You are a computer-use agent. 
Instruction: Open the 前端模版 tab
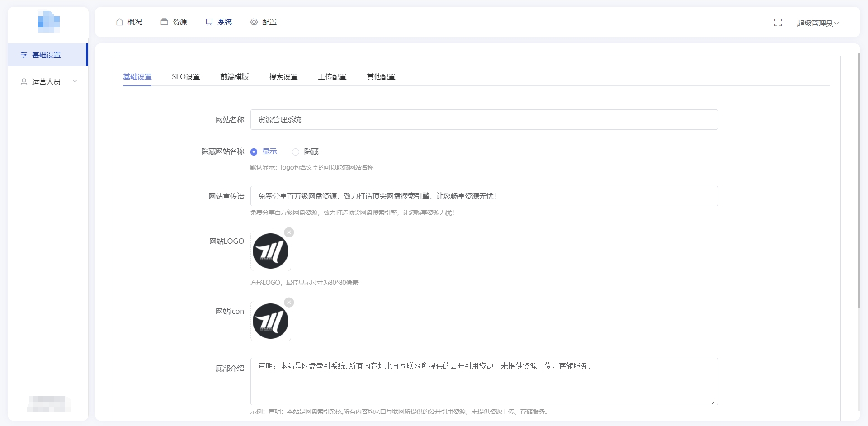pyautogui.click(x=234, y=77)
